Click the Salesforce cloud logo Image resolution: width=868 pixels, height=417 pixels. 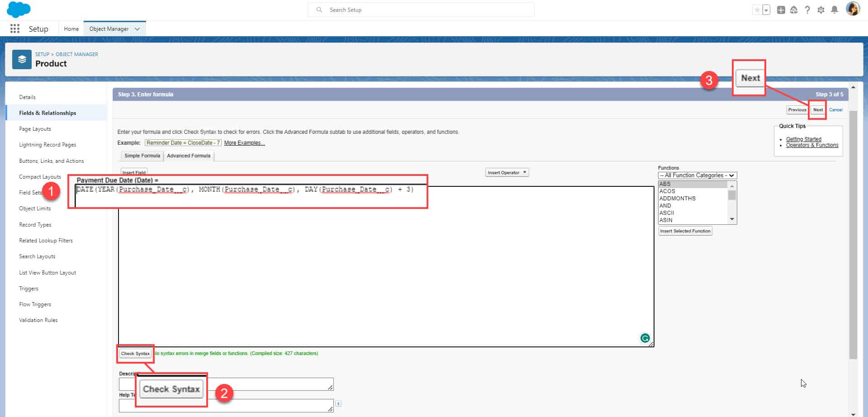19,9
